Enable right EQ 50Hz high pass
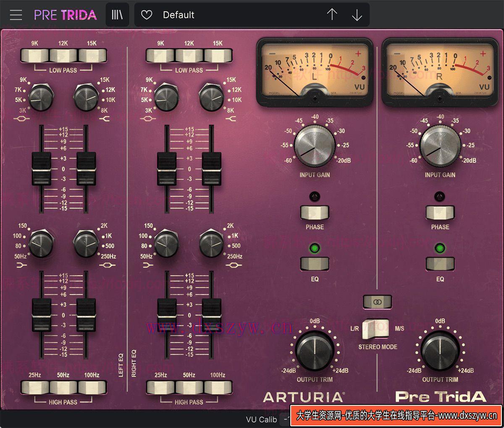The height and width of the screenshot is (428, 504). point(189,387)
